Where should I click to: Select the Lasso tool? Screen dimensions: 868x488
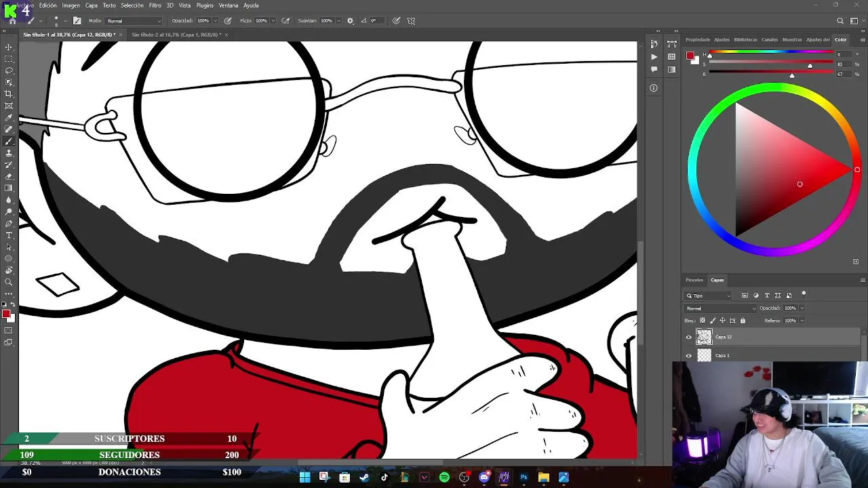tap(9, 70)
